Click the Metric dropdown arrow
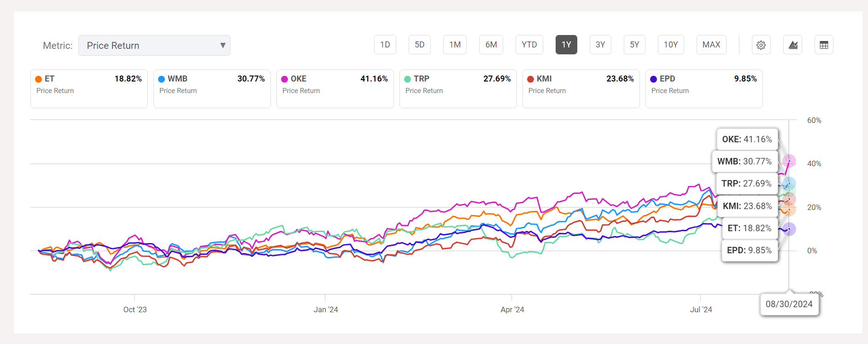This screenshot has height=344, width=868. pyautogui.click(x=223, y=46)
